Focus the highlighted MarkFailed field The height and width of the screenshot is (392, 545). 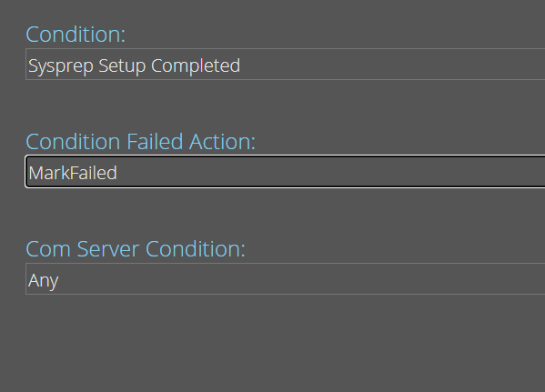(x=286, y=172)
